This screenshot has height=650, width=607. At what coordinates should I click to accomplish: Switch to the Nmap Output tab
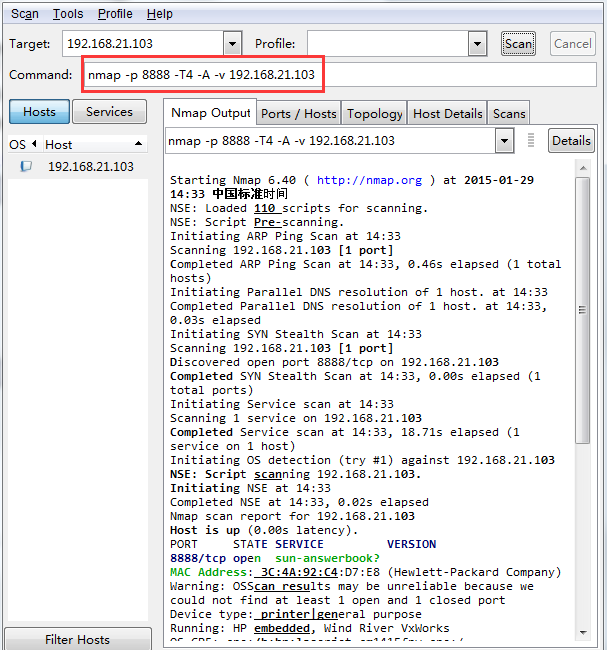point(210,112)
